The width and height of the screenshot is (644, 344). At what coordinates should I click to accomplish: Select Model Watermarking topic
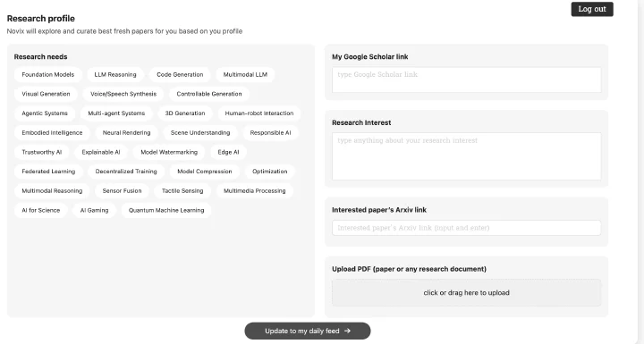169,152
